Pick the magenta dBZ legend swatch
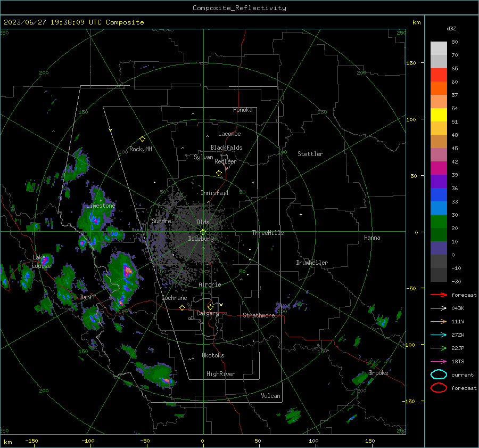The image size is (479, 448). coord(439,168)
